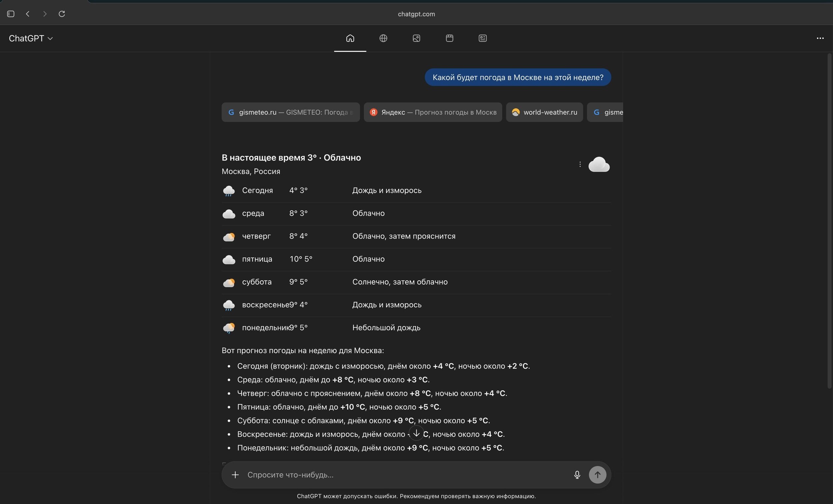Open the globe search tab
This screenshot has height=504, width=833.
383,38
